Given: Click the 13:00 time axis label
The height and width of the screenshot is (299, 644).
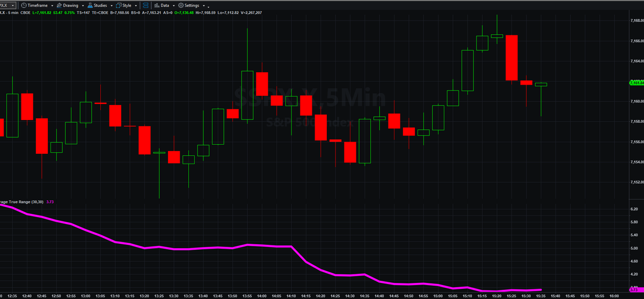Looking at the screenshot, I should pos(86,296).
